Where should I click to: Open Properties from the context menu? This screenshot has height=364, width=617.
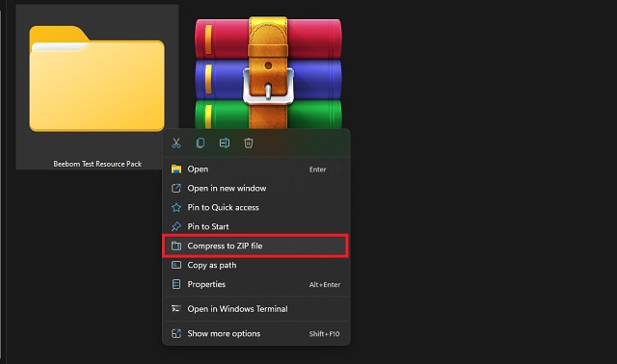(x=255, y=284)
